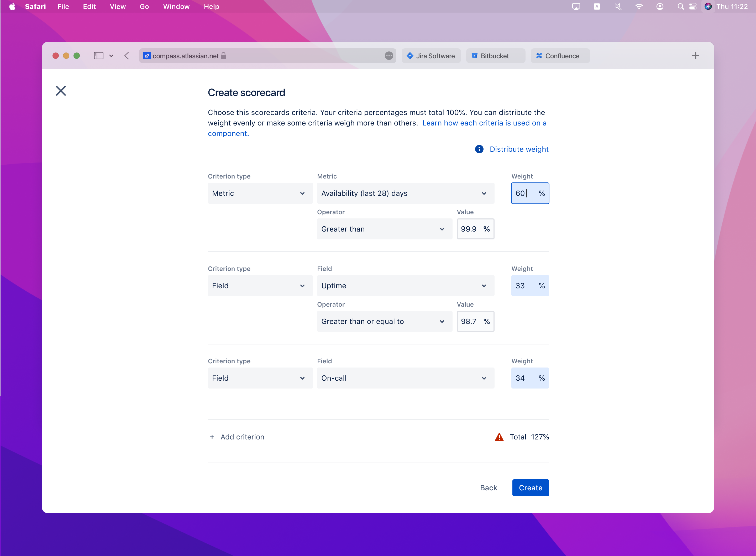Open the Safari File menu
Image resolution: width=756 pixels, height=556 pixels.
click(x=63, y=6)
